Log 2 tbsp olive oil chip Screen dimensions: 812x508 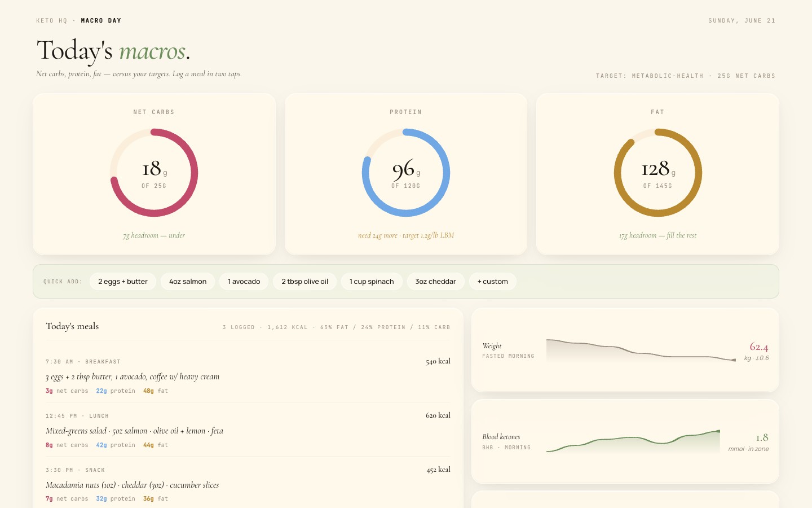(x=305, y=282)
